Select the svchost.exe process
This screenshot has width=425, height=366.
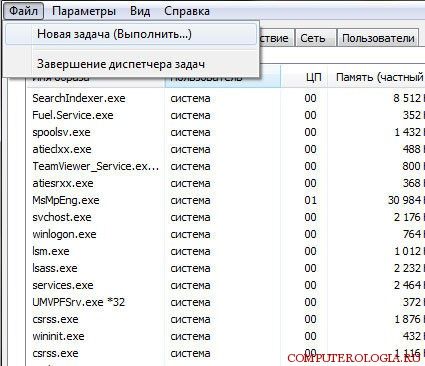coord(62,217)
